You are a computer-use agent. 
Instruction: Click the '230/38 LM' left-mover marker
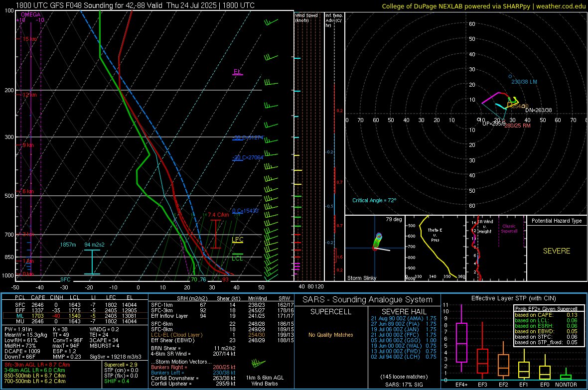click(524, 82)
